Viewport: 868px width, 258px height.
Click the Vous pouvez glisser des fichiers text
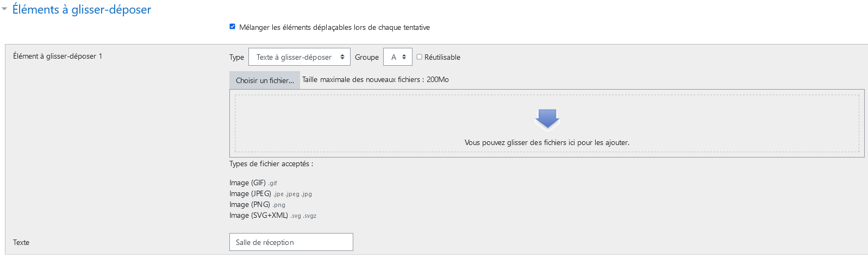tap(547, 142)
